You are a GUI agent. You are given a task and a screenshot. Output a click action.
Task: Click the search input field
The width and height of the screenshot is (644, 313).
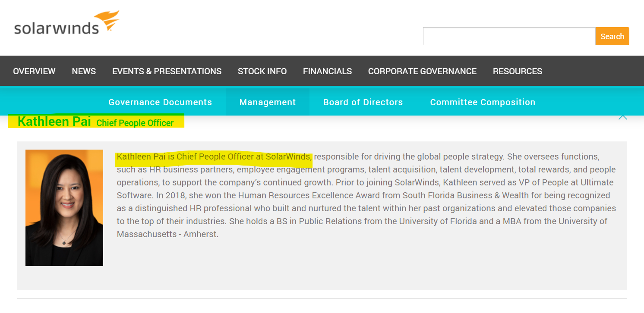click(509, 36)
